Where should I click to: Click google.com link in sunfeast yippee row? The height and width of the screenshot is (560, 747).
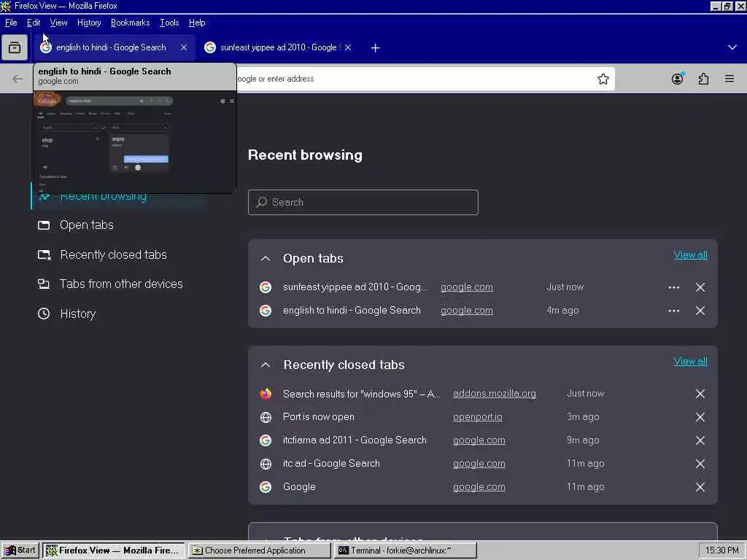(x=467, y=287)
